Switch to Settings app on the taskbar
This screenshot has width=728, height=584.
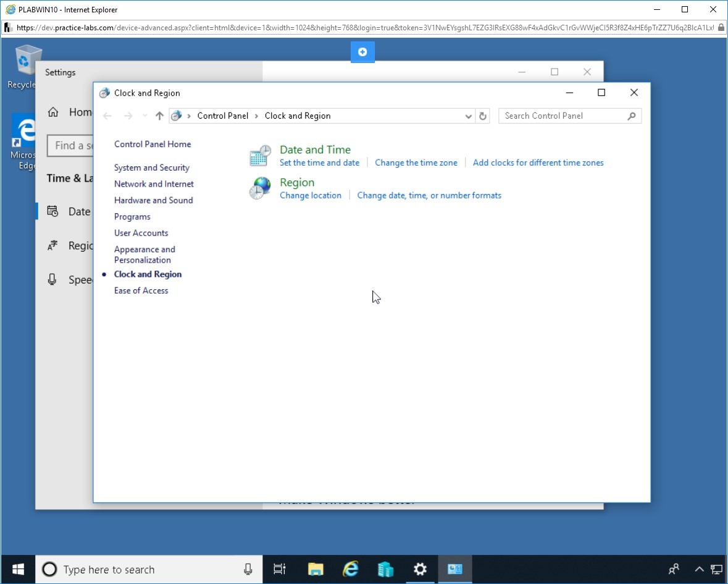click(420, 569)
